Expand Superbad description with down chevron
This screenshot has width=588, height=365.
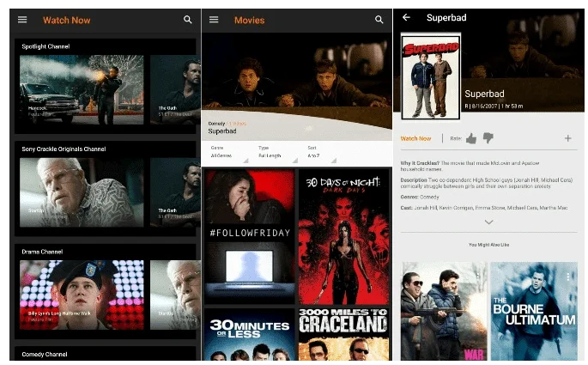pos(488,222)
